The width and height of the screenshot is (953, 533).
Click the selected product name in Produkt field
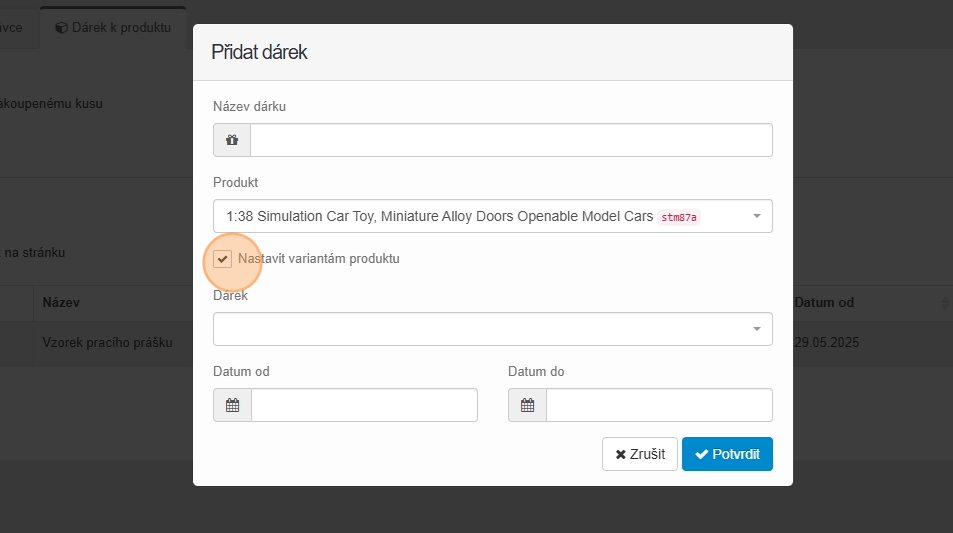439,216
